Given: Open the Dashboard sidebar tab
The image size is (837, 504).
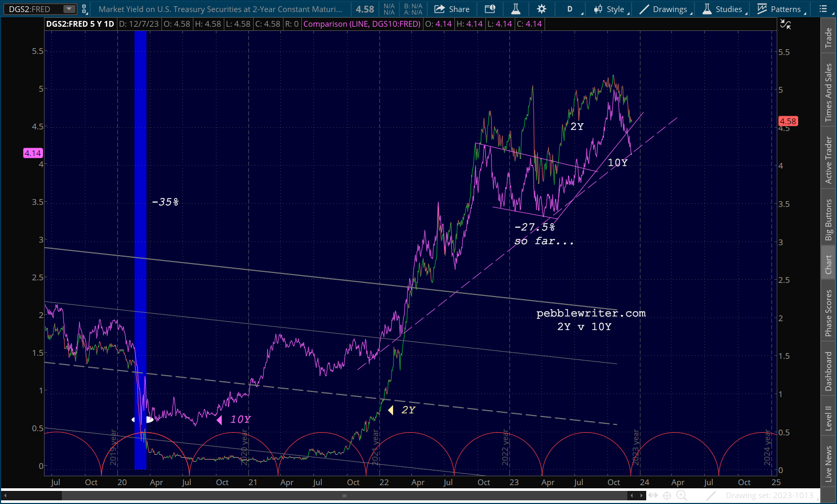Looking at the screenshot, I should 828,371.
